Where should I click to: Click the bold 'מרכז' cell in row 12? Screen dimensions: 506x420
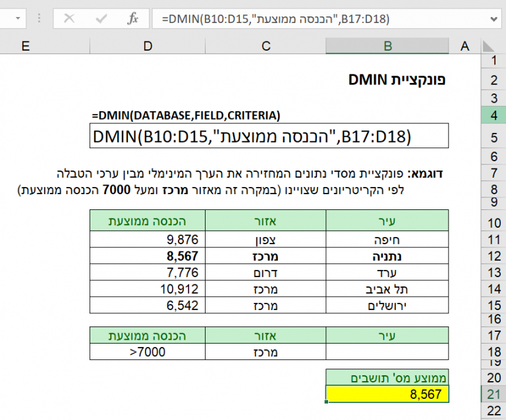tap(266, 256)
